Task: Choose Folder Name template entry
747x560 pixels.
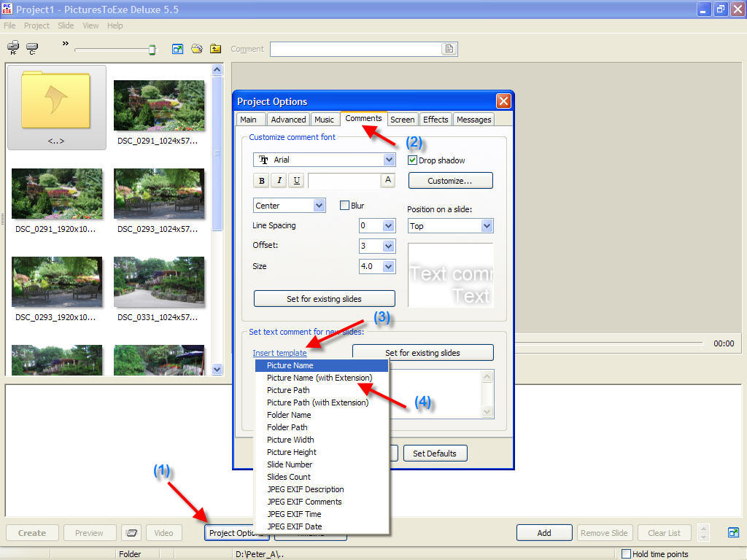Action: click(x=322, y=415)
